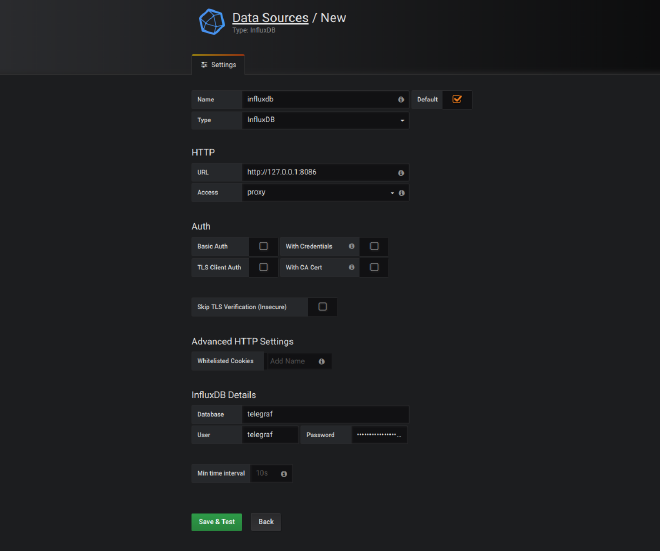
Task: Click info icon next to With CA Cert
Action: click(x=351, y=267)
